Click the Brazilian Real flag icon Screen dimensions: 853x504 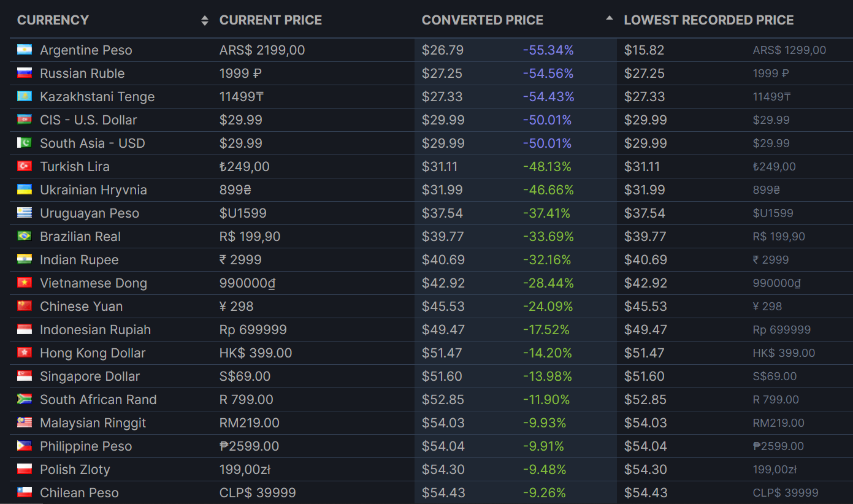(x=25, y=236)
